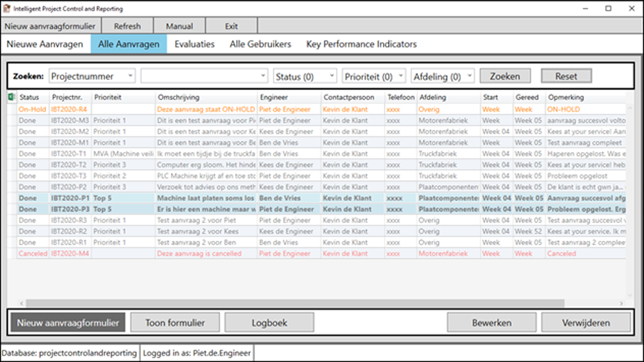The width and height of the screenshot is (644, 362).
Task: Select project cell IBT2020-M2
Action: 70,132
